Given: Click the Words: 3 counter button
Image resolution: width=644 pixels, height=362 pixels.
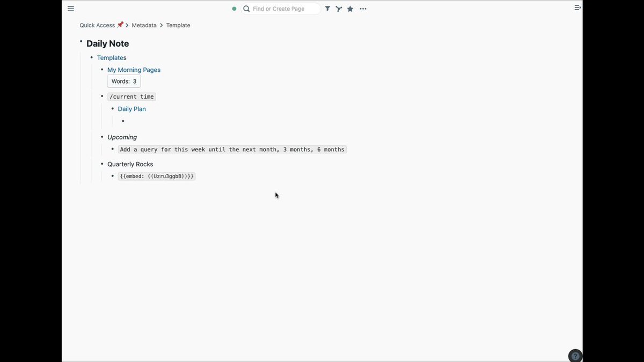Looking at the screenshot, I should (x=124, y=82).
